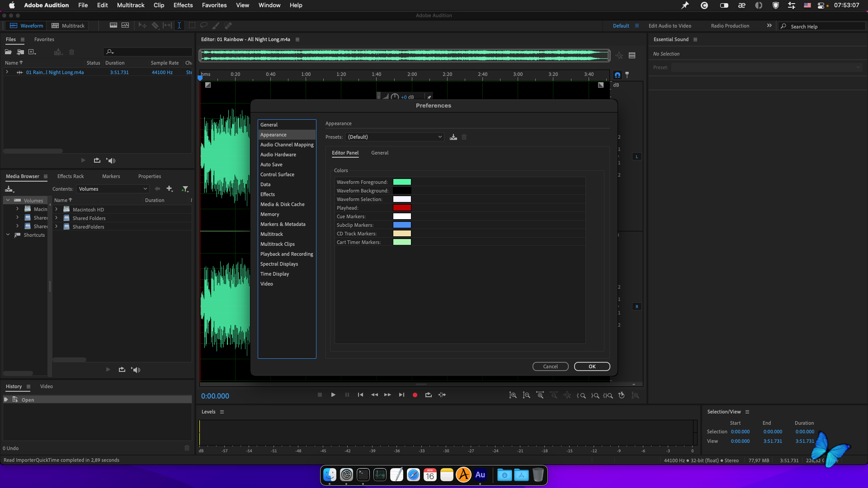Click the Zoom In Amplitude icon
The height and width of the screenshot is (488, 868).
pyautogui.click(x=513, y=395)
